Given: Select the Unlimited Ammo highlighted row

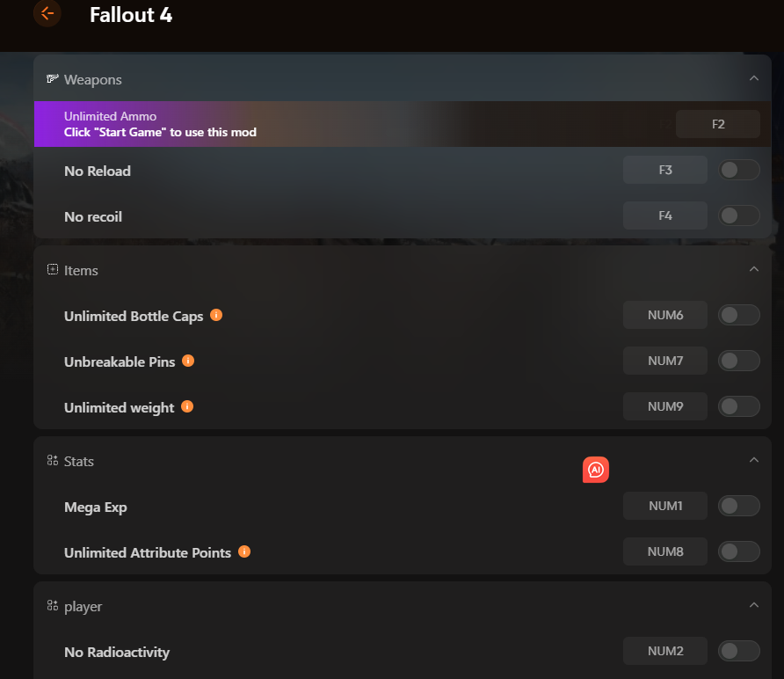Looking at the screenshot, I should pyautogui.click(x=403, y=124).
